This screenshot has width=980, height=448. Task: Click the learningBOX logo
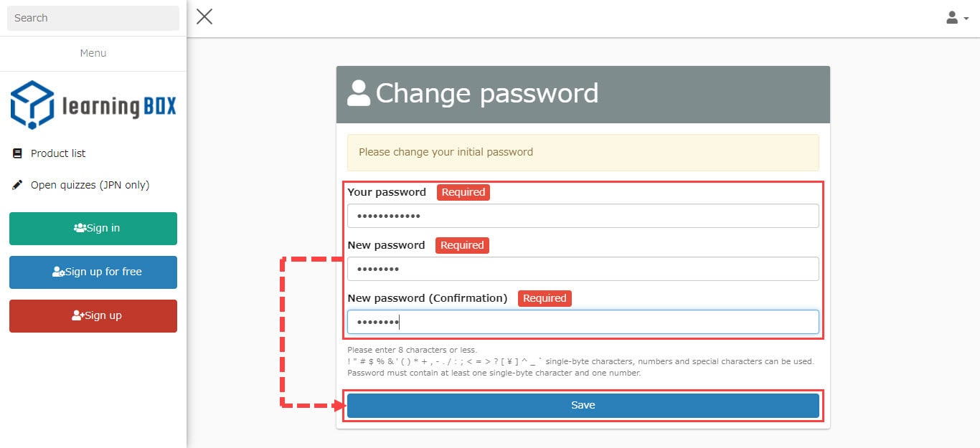point(93,105)
